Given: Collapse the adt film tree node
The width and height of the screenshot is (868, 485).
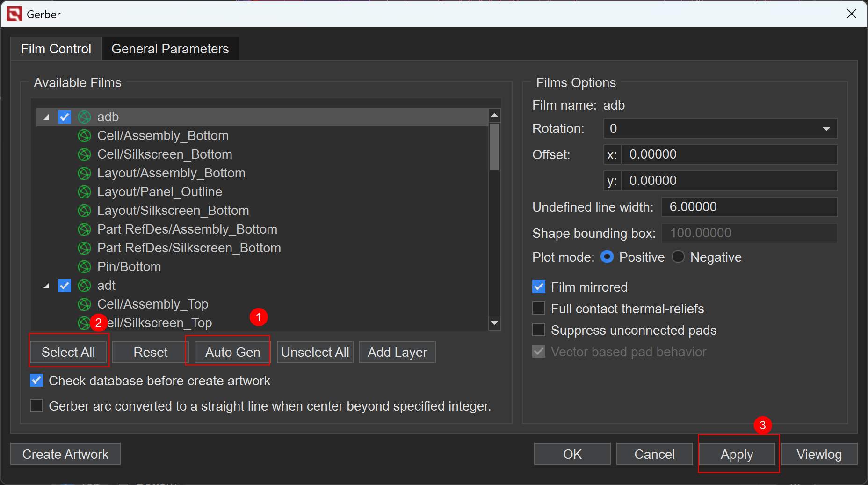Looking at the screenshot, I should point(46,286).
